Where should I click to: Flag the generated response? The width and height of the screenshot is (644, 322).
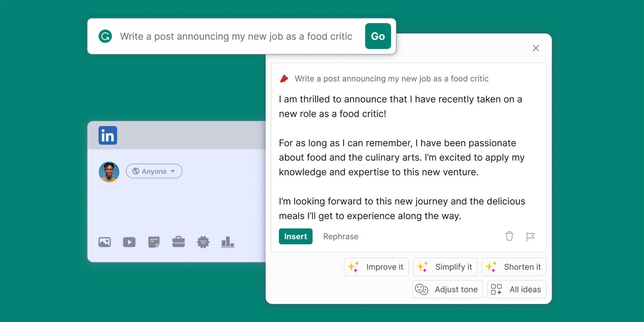[530, 236]
